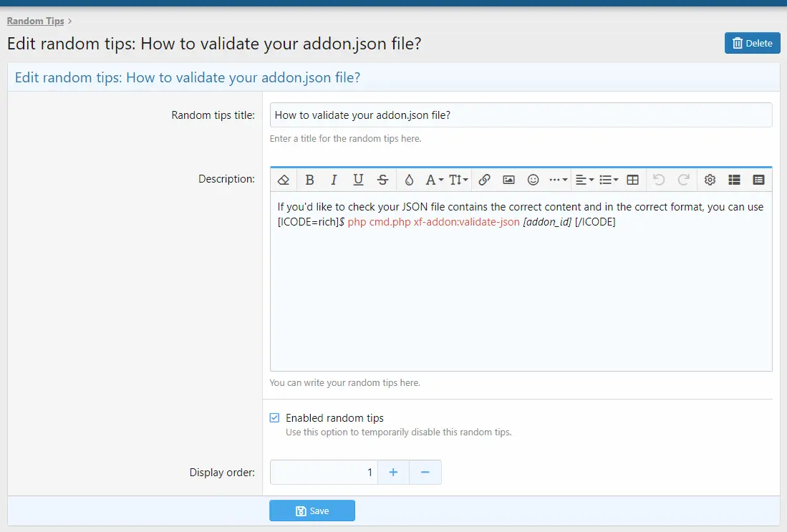Toggle BB code mode gear icon
This screenshot has width=787, height=532.
coord(710,180)
